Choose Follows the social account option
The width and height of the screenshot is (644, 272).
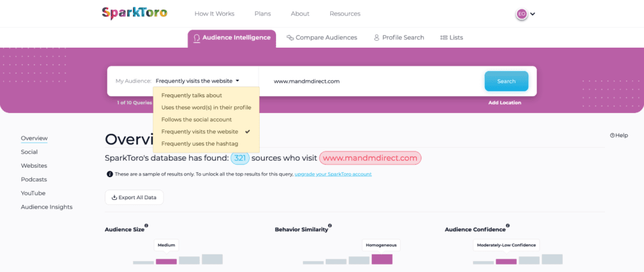click(196, 119)
